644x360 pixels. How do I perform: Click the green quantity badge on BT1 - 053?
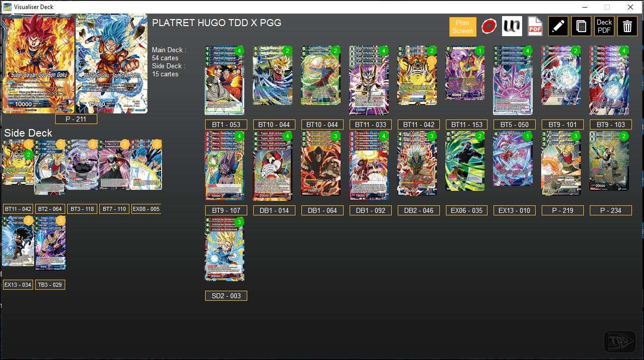240,51
